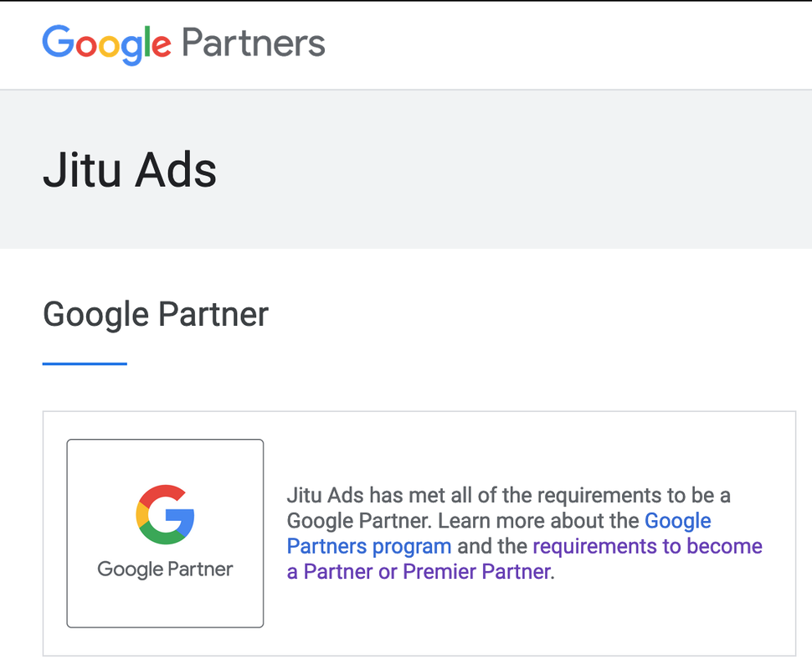This screenshot has width=812, height=670.
Task: Click the 'Partners program' link text on second line
Action: pyautogui.click(x=369, y=547)
